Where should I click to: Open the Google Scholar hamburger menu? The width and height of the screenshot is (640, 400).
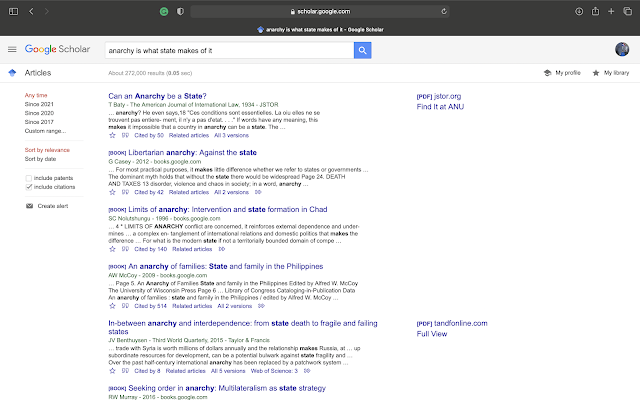click(x=12, y=49)
